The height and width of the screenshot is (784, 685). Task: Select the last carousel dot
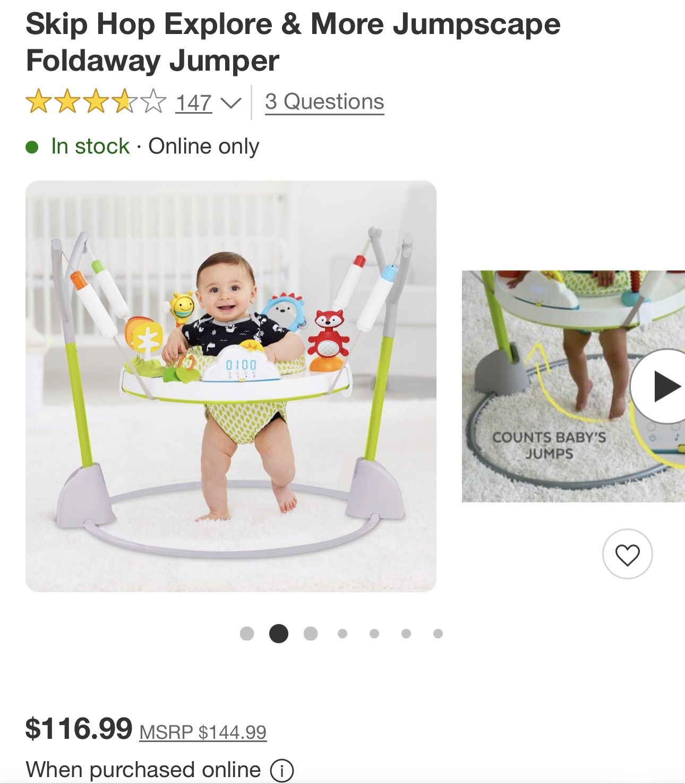pos(438,633)
